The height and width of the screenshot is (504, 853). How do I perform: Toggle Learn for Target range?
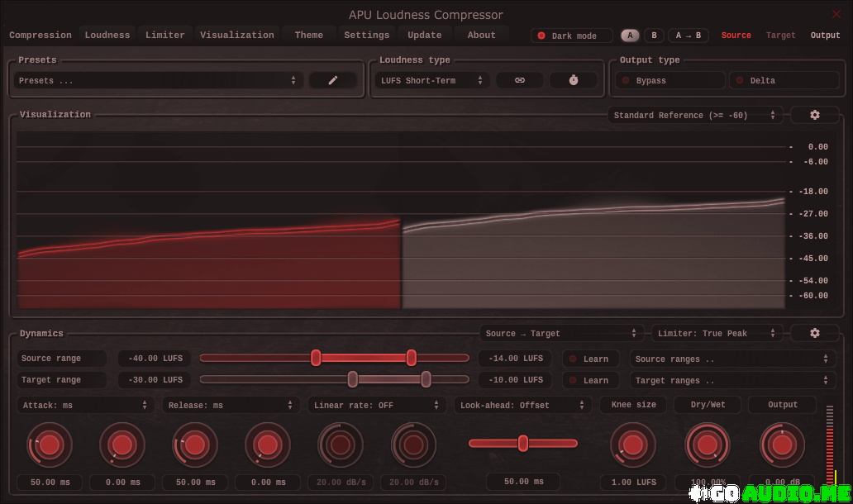(590, 381)
